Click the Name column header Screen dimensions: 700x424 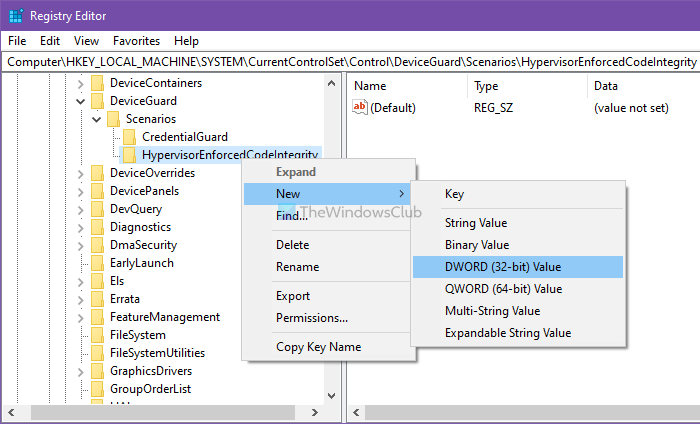click(x=407, y=86)
